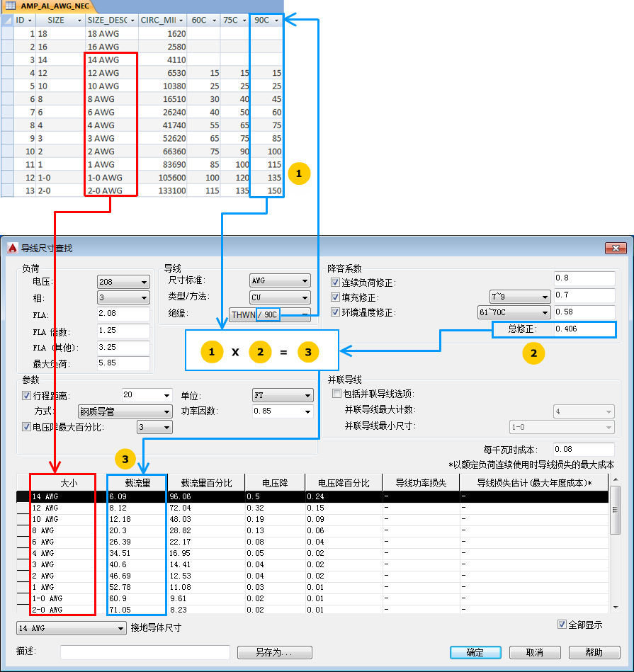Image resolution: width=634 pixels, height=672 pixels.
Task: Click the 载流量 column header
Action: point(137,483)
